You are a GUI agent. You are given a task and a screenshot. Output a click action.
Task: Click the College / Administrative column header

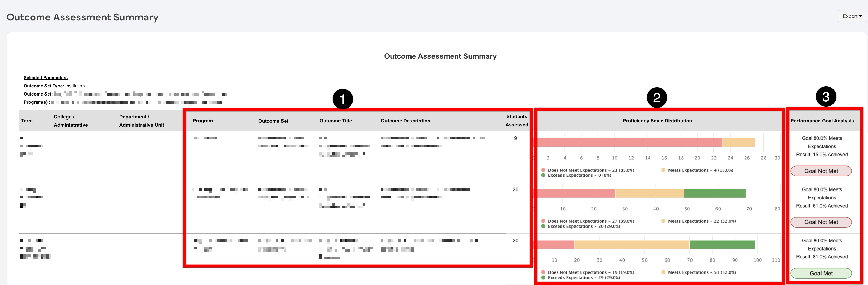point(71,121)
